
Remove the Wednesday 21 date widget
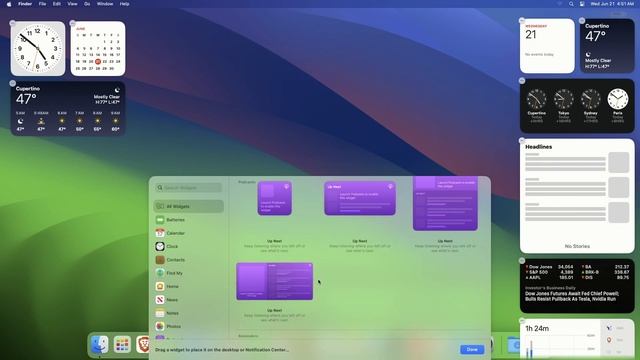coord(522,20)
